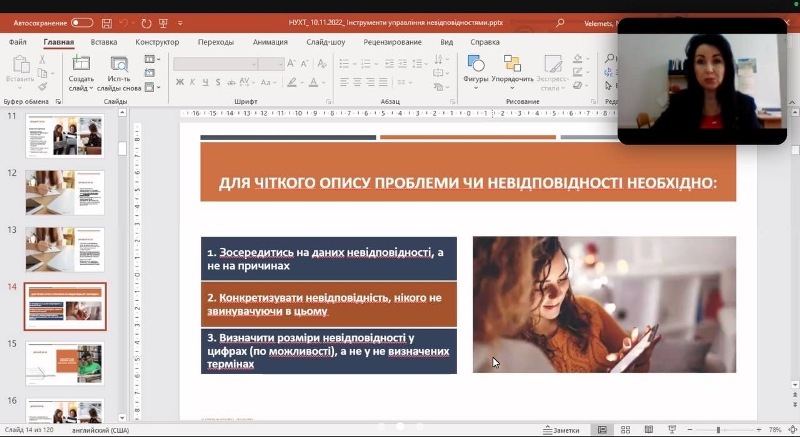Open the Переходы tab
This screenshot has width=800, height=437.
(216, 42)
